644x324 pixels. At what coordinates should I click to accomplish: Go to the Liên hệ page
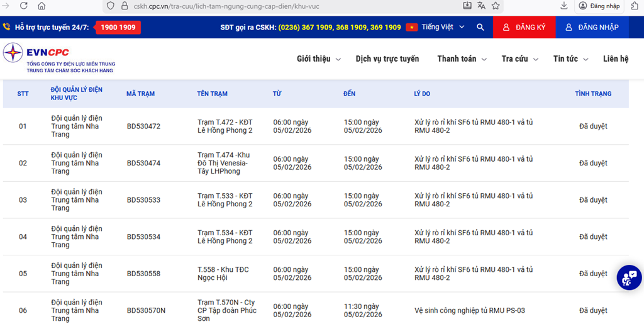tap(615, 59)
